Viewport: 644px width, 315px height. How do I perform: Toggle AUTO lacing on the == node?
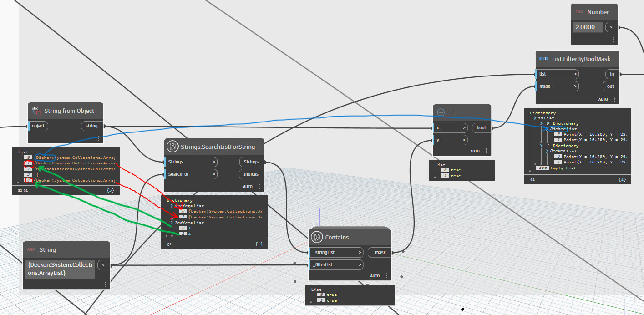[475, 151]
